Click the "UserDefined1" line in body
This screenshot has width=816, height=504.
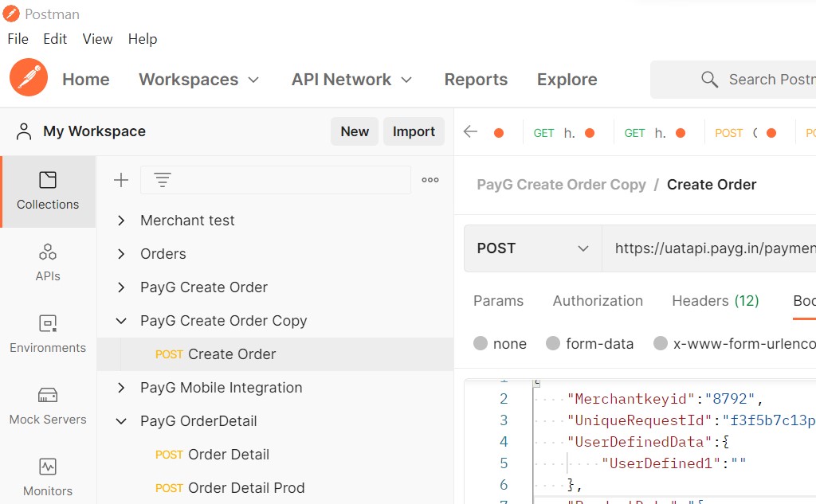[x=673, y=463]
